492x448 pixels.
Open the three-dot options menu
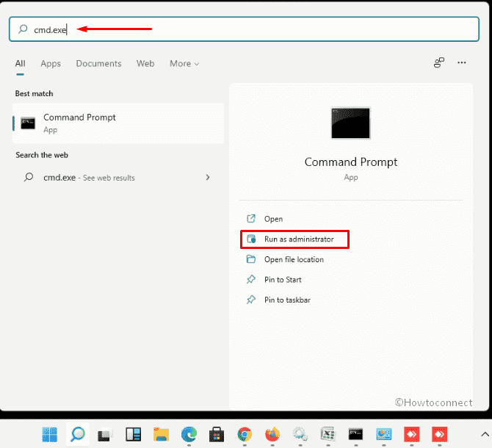click(x=462, y=62)
